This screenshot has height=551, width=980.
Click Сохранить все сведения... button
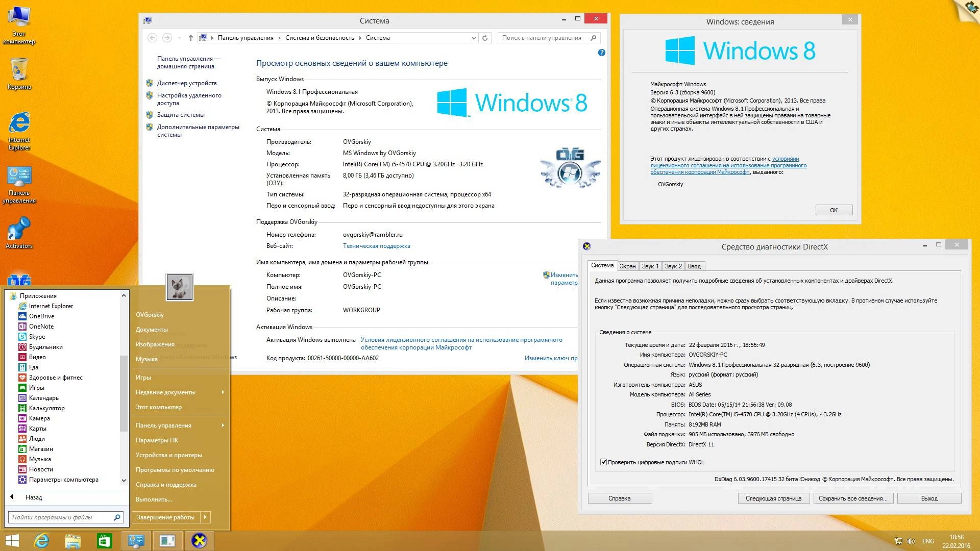pyautogui.click(x=853, y=498)
